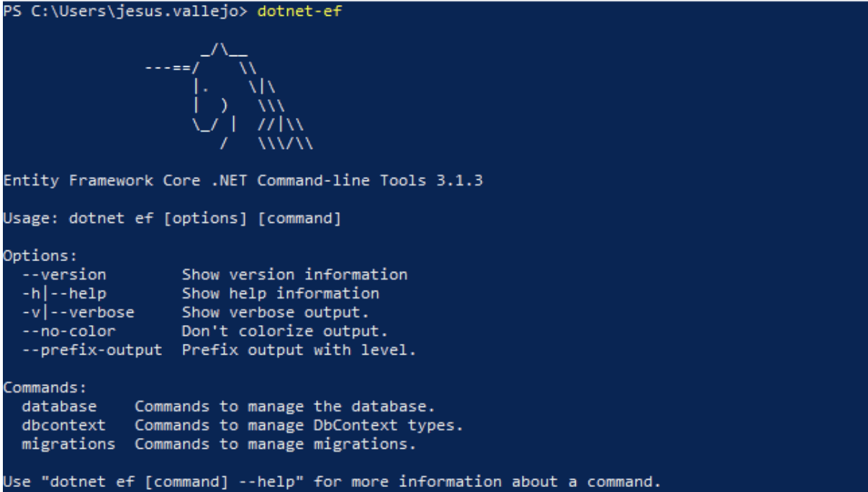Click the Commands: heading

click(x=45, y=388)
